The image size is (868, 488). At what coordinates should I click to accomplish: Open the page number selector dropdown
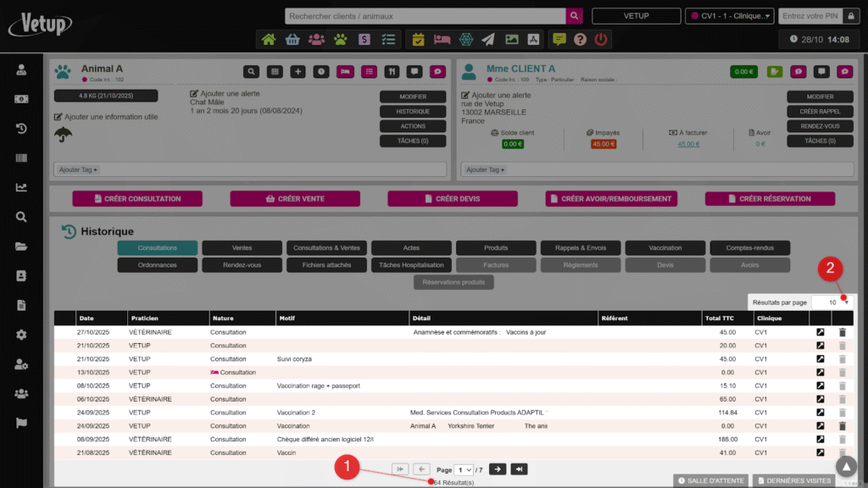465,469
